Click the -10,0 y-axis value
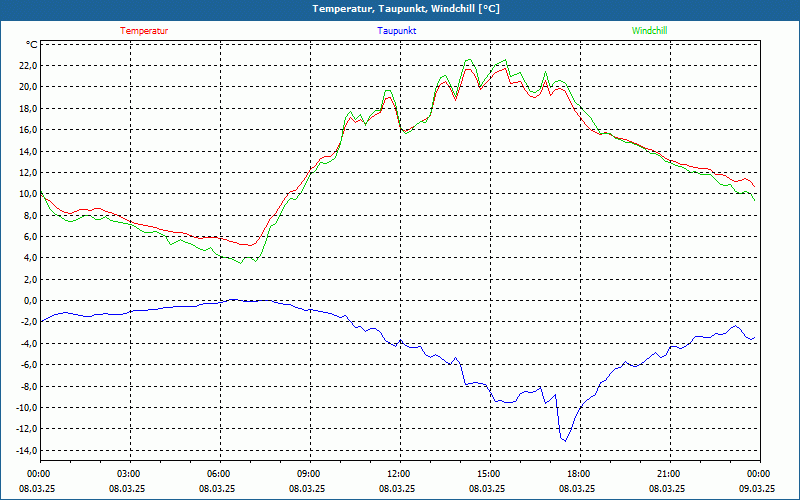800x500 pixels. tap(27, 408)
